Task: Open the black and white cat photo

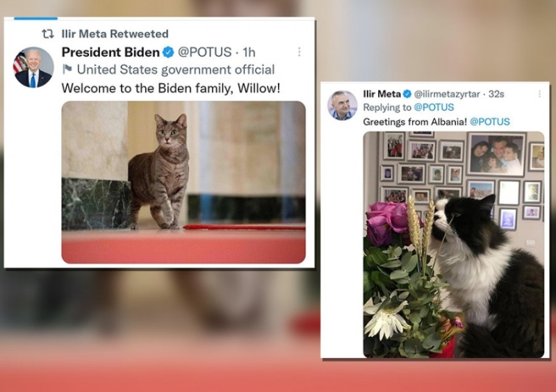Action: (x=454, y=245)
